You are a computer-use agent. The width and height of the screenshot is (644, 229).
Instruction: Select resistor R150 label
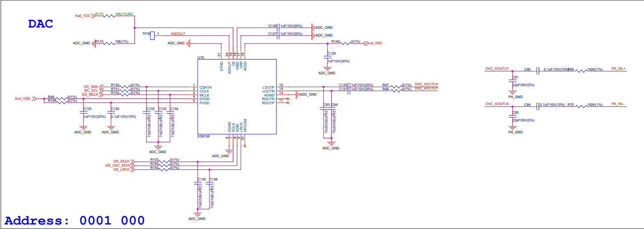(x=115, y=85)
